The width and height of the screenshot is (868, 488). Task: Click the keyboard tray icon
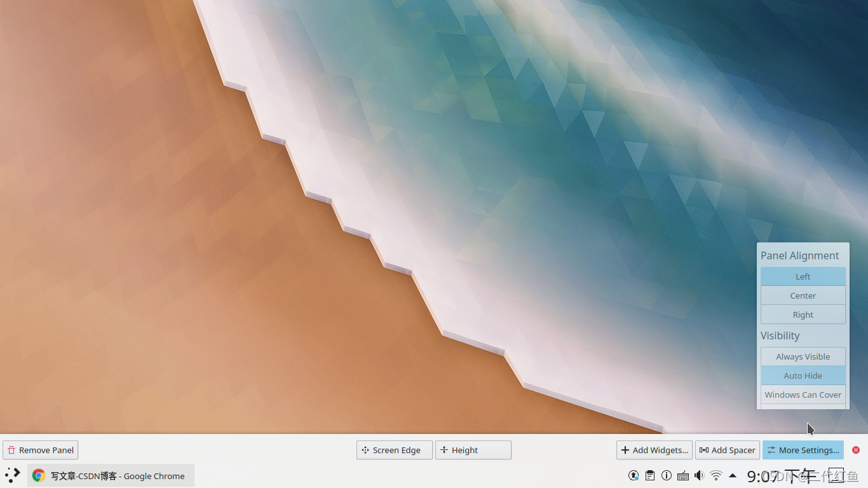(683, 475)
